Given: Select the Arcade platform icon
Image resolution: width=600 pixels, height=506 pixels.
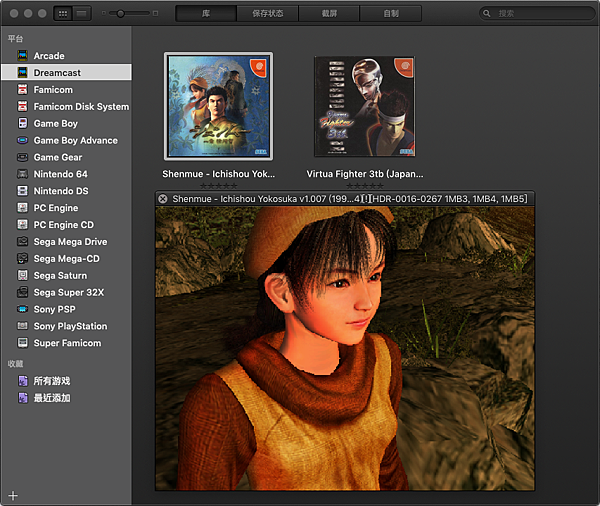Looking at the screenshot, I should (x=23, y=55).
